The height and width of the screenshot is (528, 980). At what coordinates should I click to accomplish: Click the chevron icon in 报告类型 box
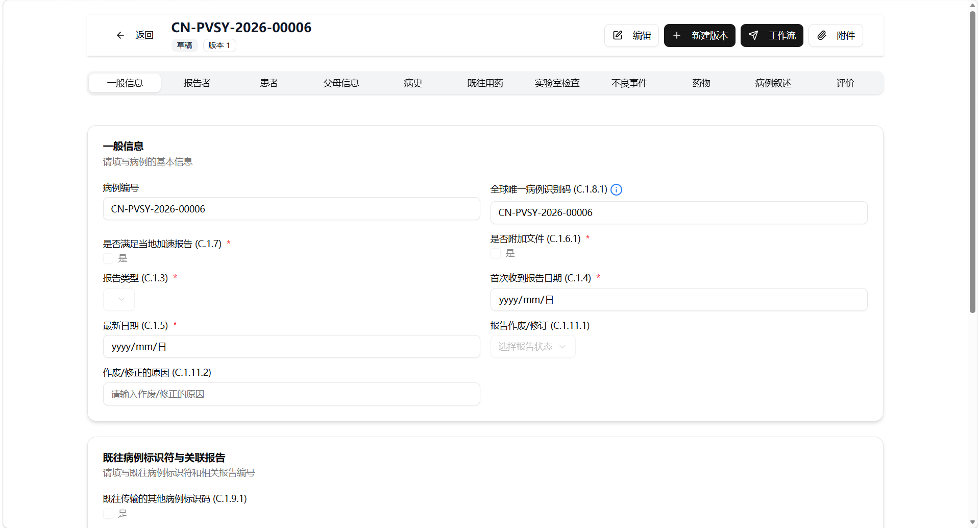[x=121, y=299]
